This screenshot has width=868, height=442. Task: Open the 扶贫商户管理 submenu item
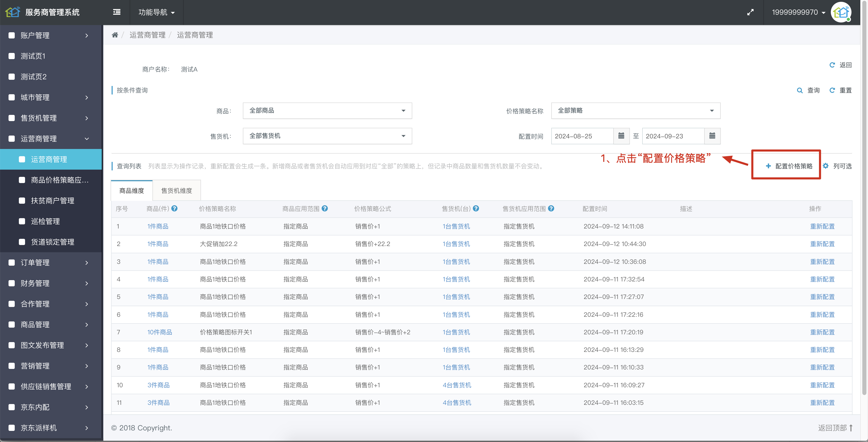pos(51,201)
